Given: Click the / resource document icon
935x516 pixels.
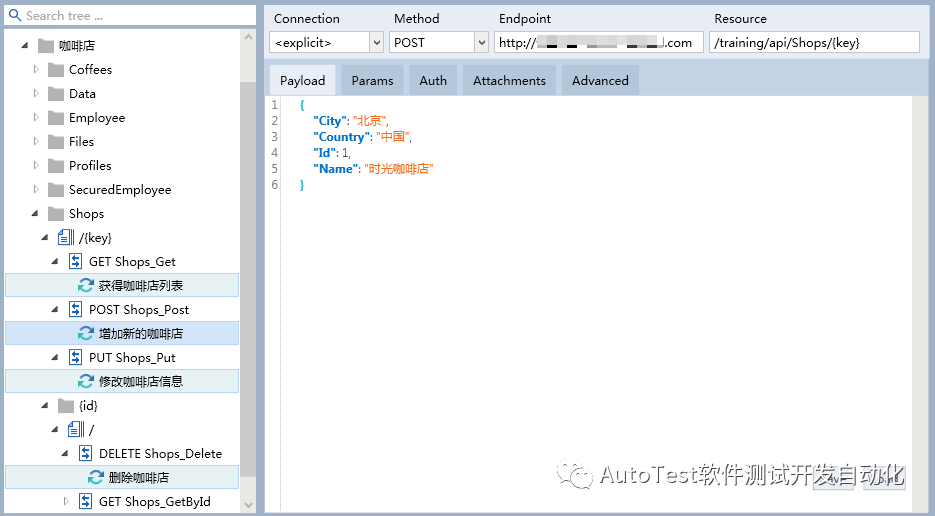Looking at the screenshot, I should click(x=76, y=429).
